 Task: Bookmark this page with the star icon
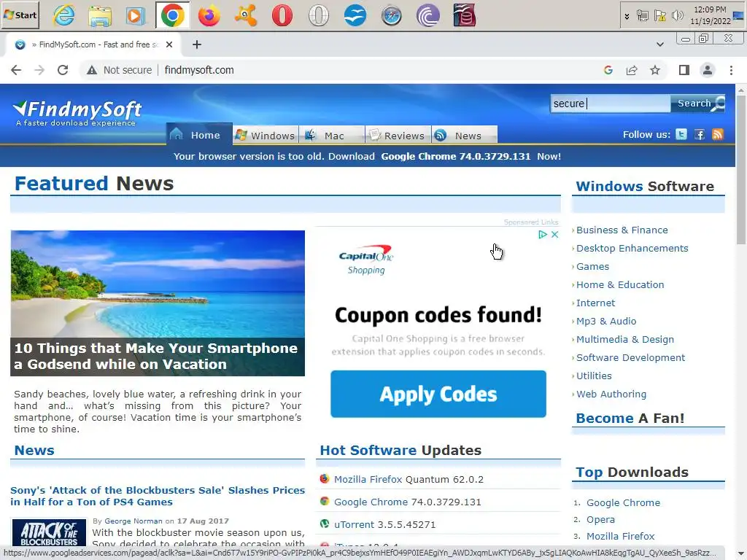click(655, 70)
